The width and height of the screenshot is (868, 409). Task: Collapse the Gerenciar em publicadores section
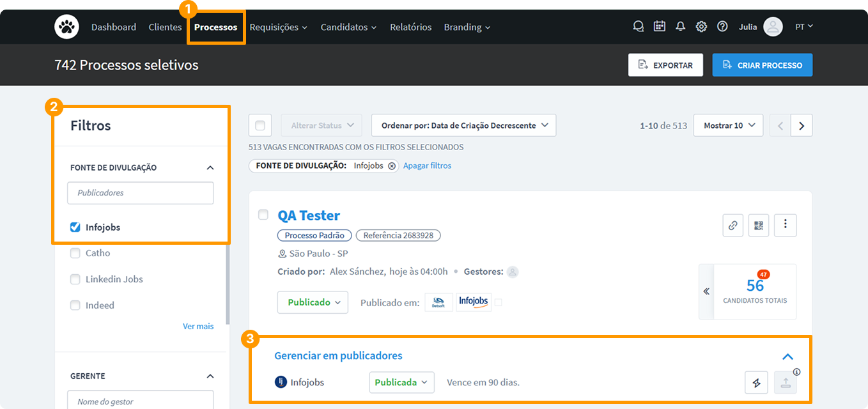(x=787, y=357)
